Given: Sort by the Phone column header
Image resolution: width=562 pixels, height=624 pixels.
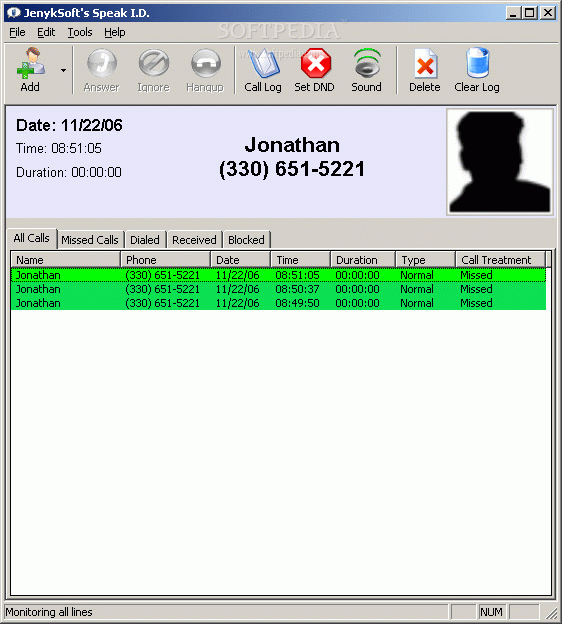Looking at the screenshot, I should click(165, 260).
